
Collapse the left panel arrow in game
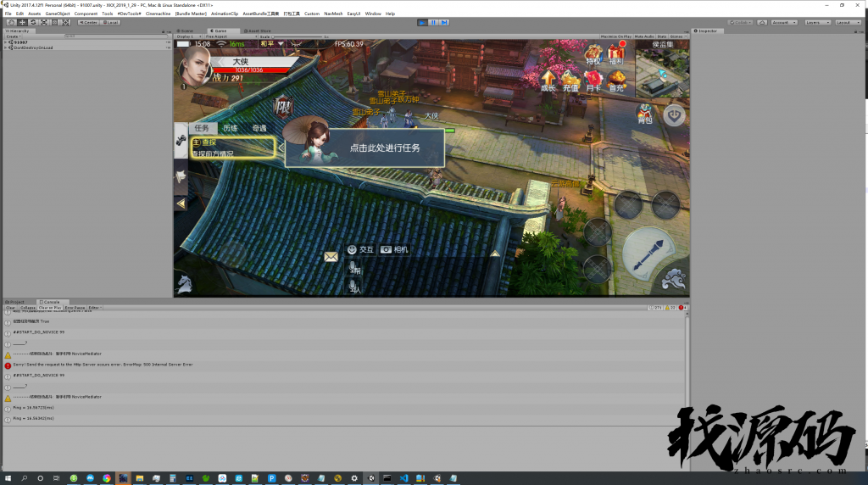(x=181, y=203)
